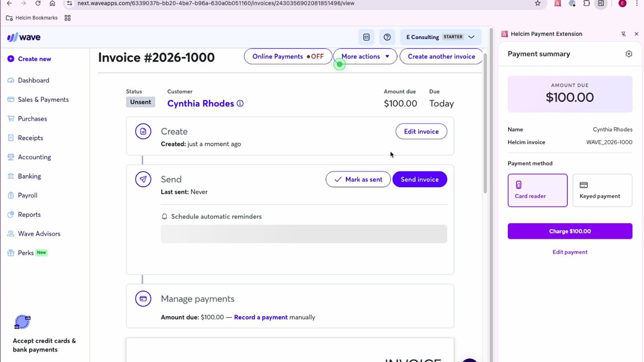Screen dimensions: 644x362
Task: Click the help question mark icon
Action: (x=387, y=37)
